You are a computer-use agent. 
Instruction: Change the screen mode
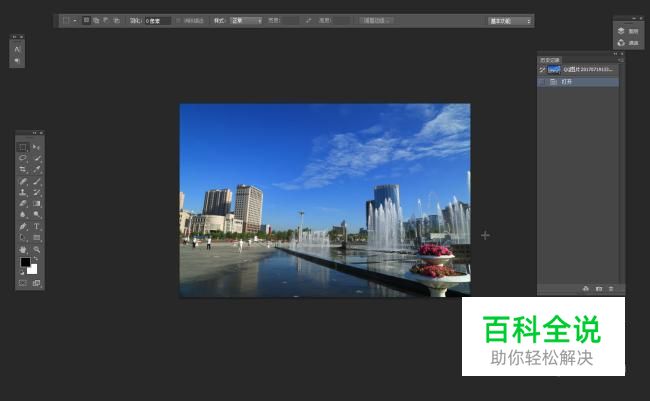36,283
